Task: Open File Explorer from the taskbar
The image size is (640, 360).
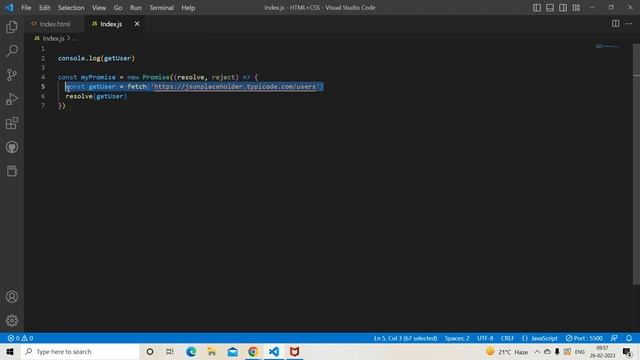Action: coord(212,351)
